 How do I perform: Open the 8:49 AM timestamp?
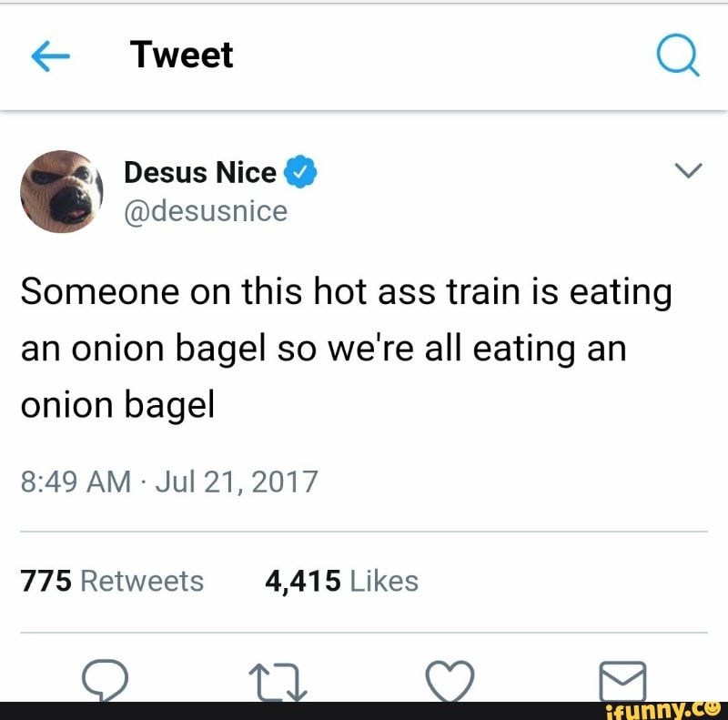76,482
